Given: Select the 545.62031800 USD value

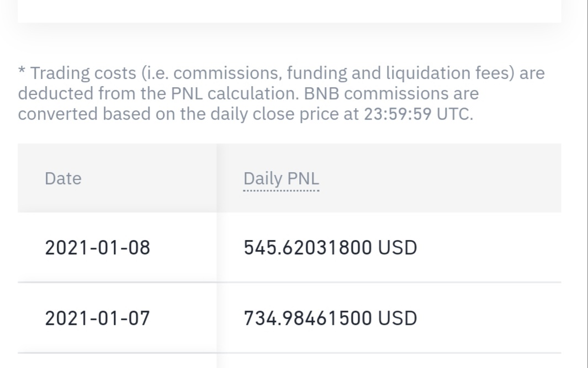Looking at the screenshot, I should point(330,247).
